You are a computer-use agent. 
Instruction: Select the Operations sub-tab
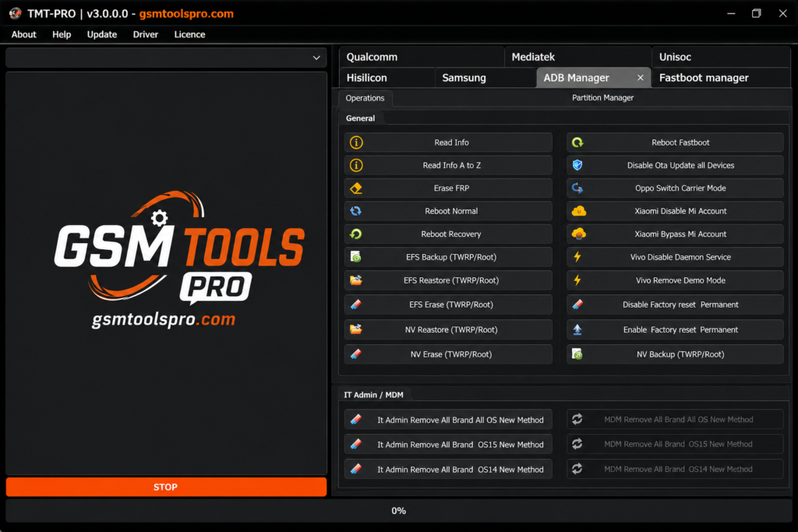[x=365, y=98]
